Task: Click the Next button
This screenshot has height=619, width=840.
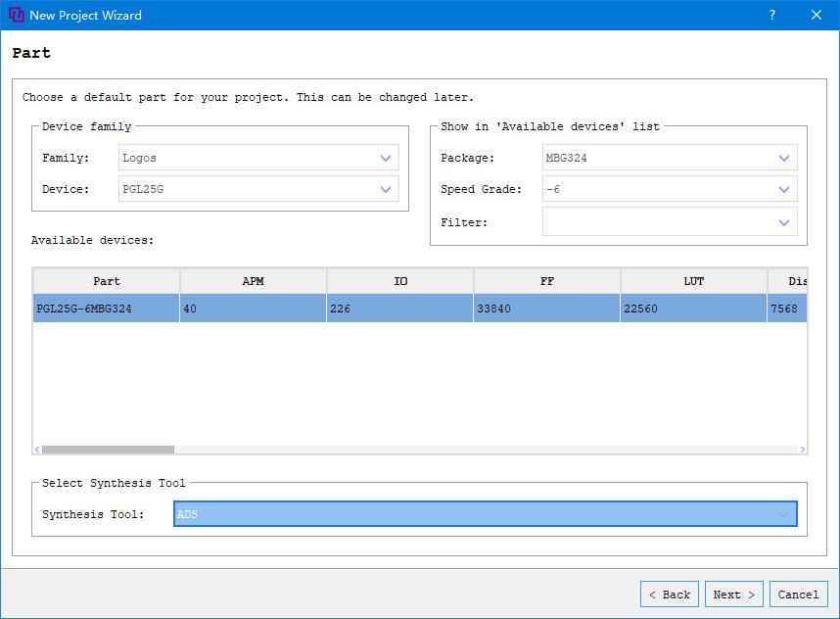Action: [734, 595]
